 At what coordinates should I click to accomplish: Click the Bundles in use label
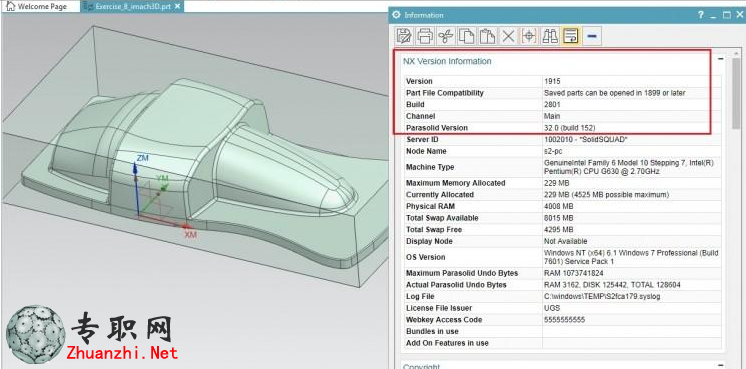[x=432, y=331]
